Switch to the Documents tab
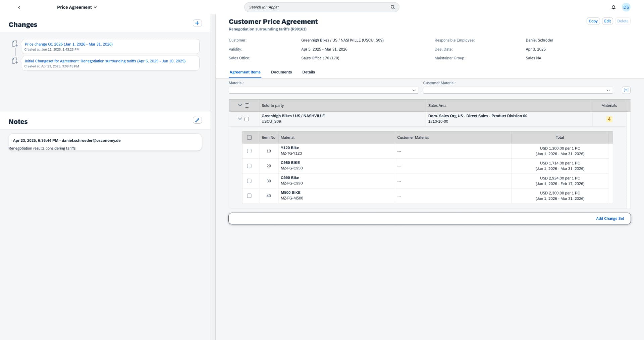 (x=281, y=72)
